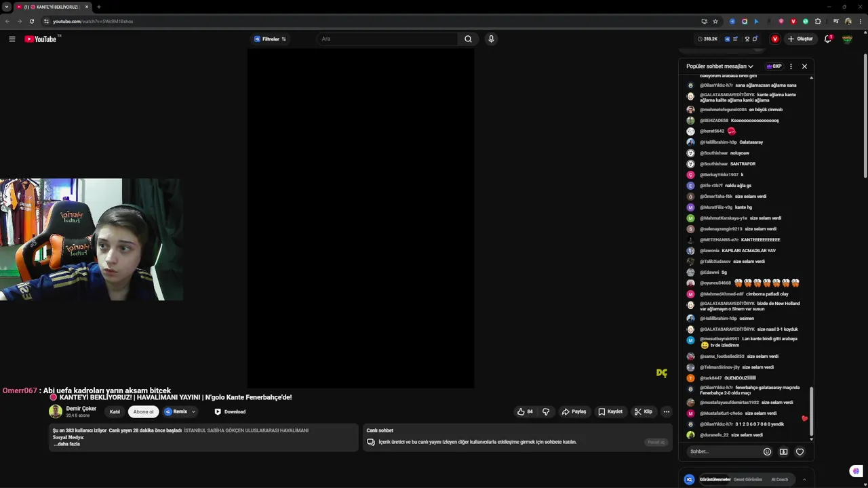Viewport: 868px width, 488px height.
Task: Click the trophy icon in YouTube header
Action: click(747, 39)
